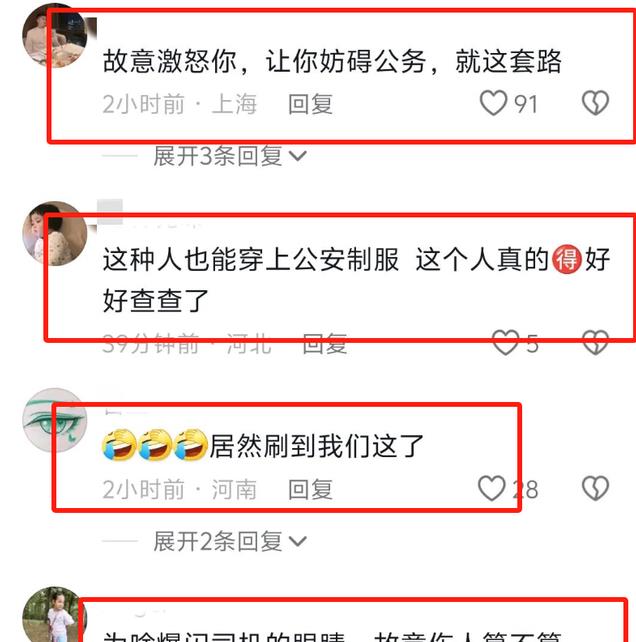This screenshot has height=642, width=636.
Task: Dislike the Henan comment via broken heart
Action: [x=595, y=488]
